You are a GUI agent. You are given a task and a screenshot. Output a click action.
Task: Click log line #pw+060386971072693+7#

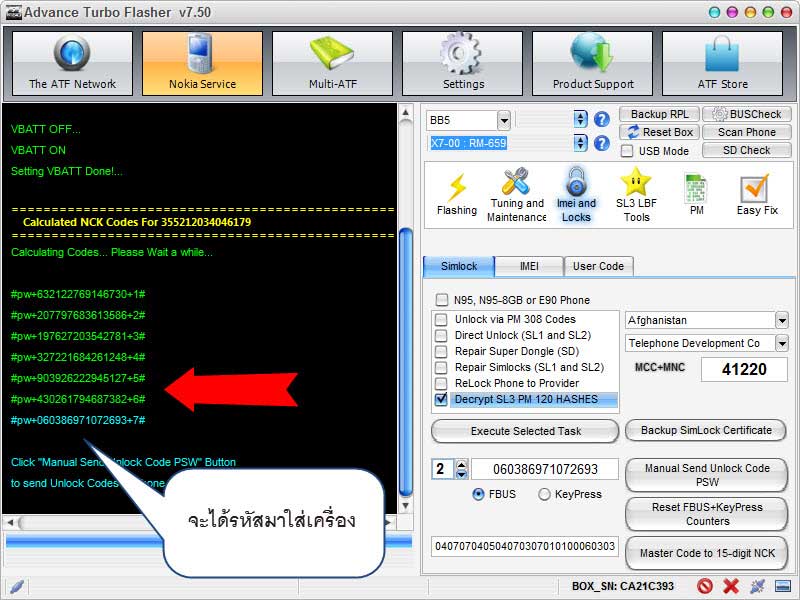coord(78,420)
